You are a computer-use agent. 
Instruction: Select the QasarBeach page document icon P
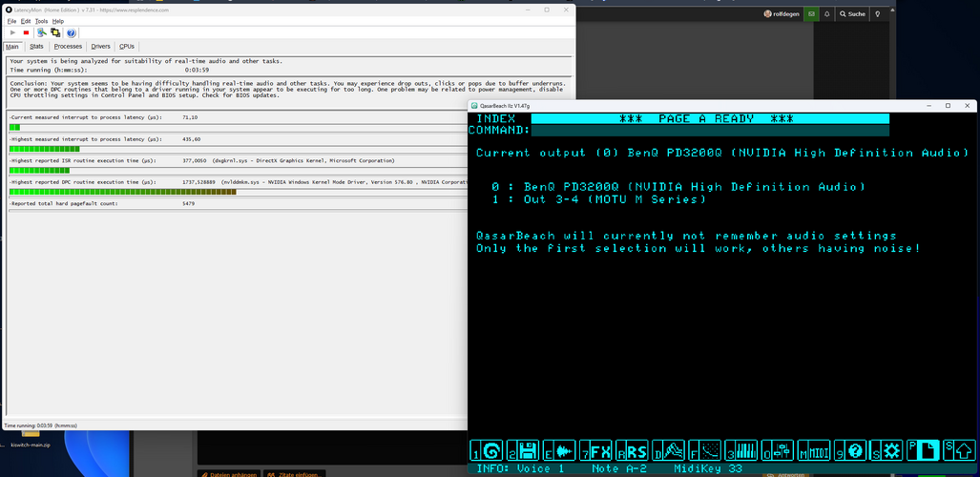coord(923,450)
